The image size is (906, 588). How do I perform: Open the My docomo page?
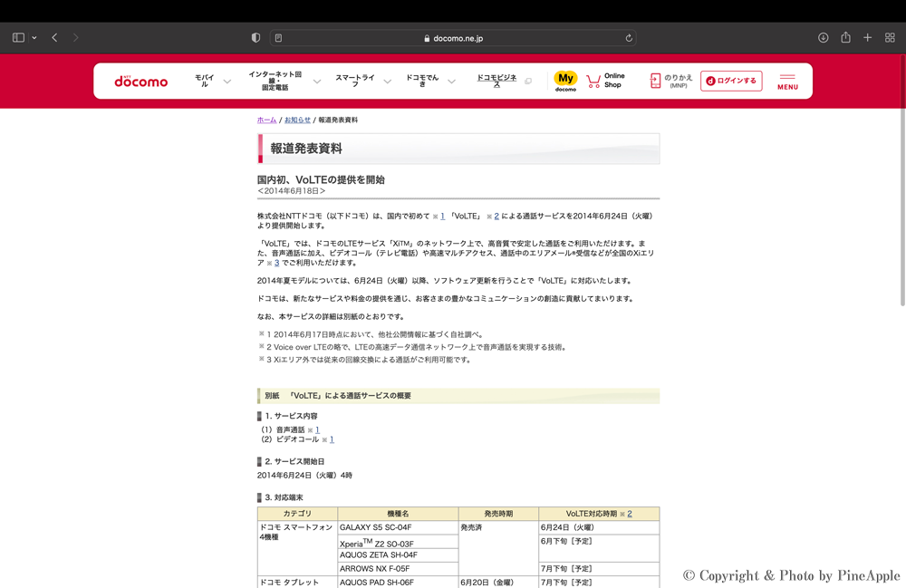(565, 81)
